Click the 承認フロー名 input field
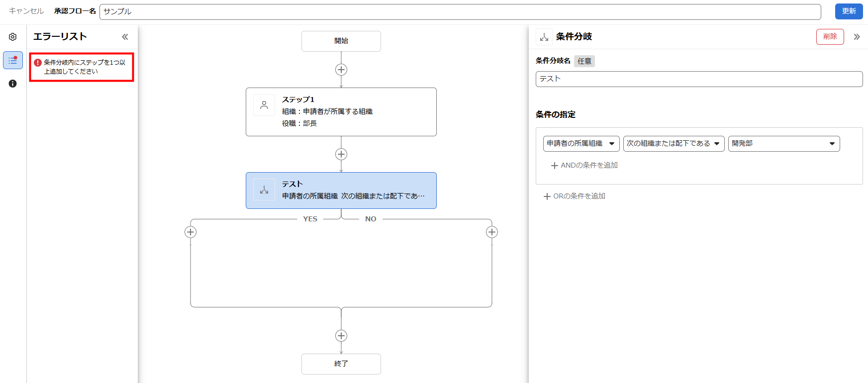The image size is (868, 383). (x=460, y=11)
